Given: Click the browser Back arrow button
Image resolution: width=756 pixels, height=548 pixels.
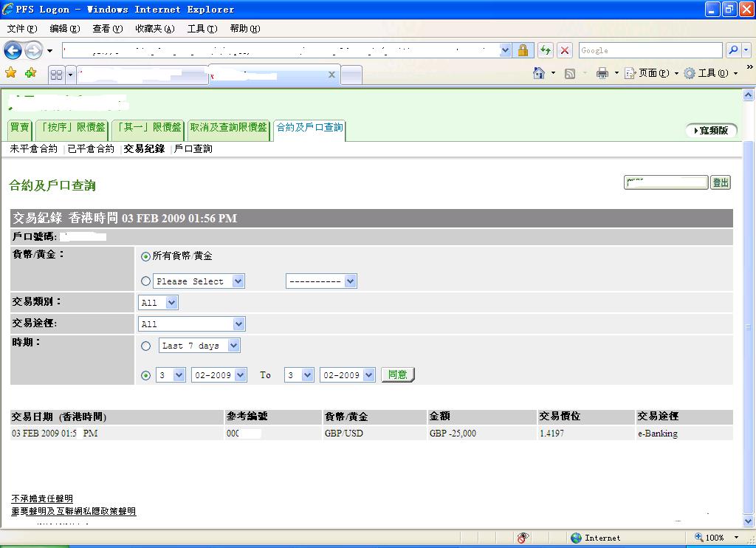Looking at the screenshot, I should pos(13,50).
